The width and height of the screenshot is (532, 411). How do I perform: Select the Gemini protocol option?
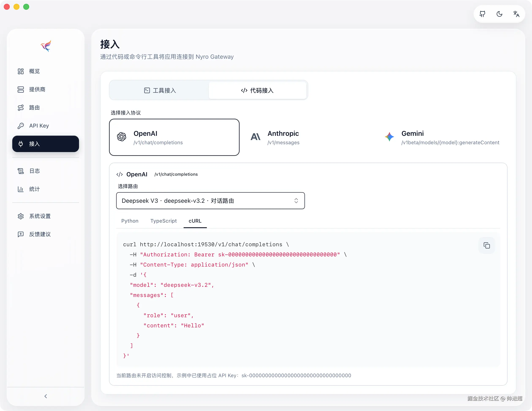441,137
